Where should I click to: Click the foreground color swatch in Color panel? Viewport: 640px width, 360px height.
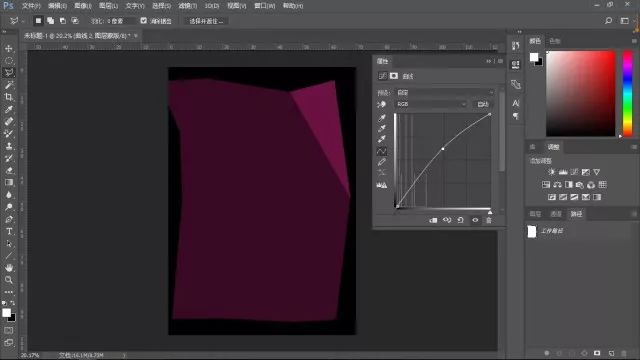(533, 58)
